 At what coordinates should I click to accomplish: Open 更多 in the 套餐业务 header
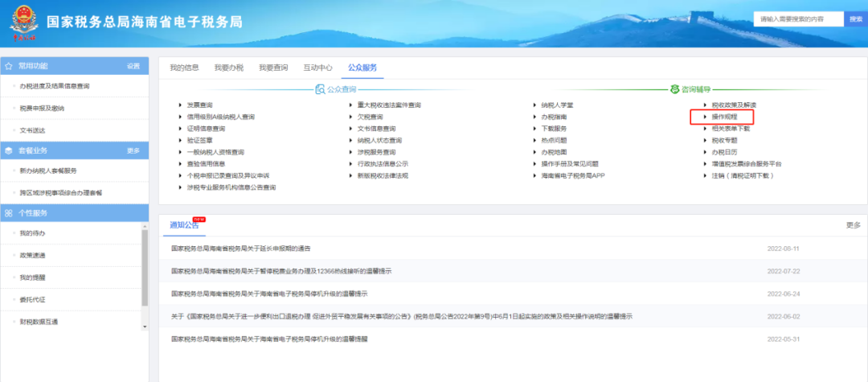[x=133, y=150]
